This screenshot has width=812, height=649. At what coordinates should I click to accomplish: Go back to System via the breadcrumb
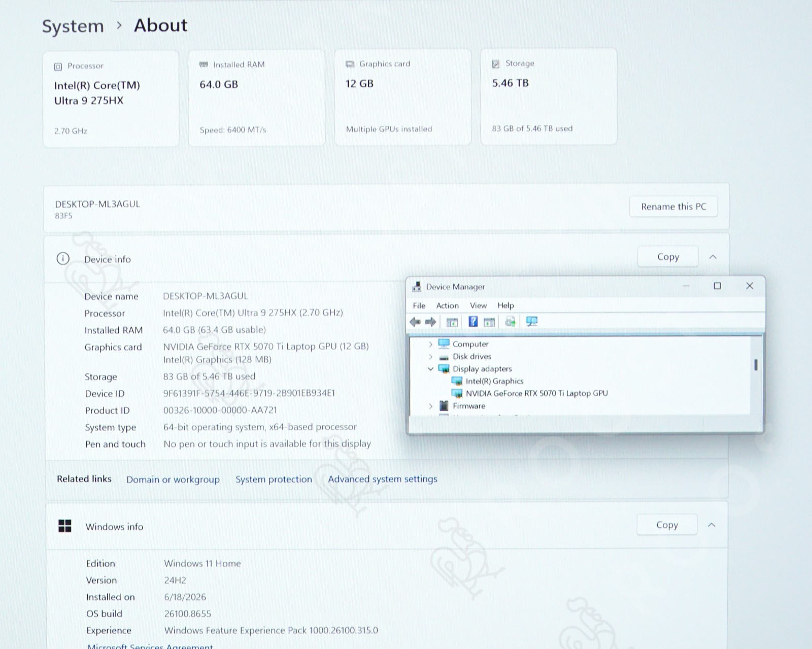pos(73,26)
